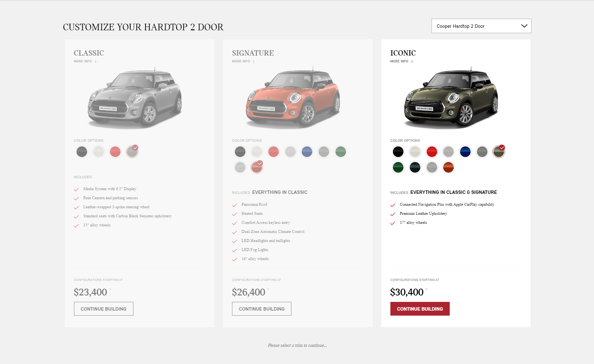Click the Panorama Roof feature text
594x364 pixels.
[x=254, y=204]
